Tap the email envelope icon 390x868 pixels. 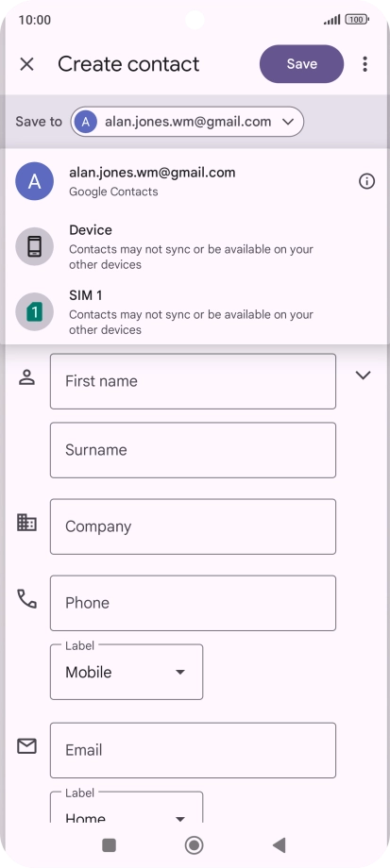click(x=26, y=747)
